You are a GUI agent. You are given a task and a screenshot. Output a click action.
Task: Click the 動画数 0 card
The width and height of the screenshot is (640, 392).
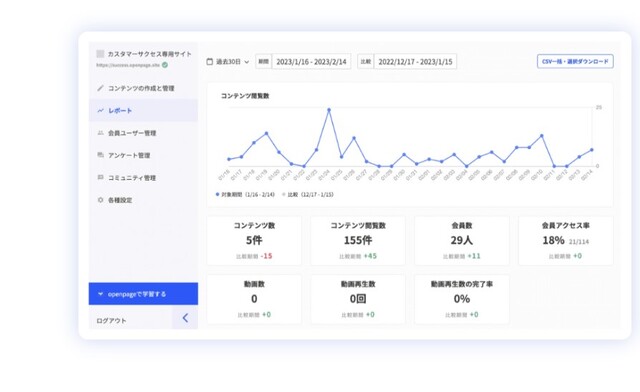(x=254, y=299)
